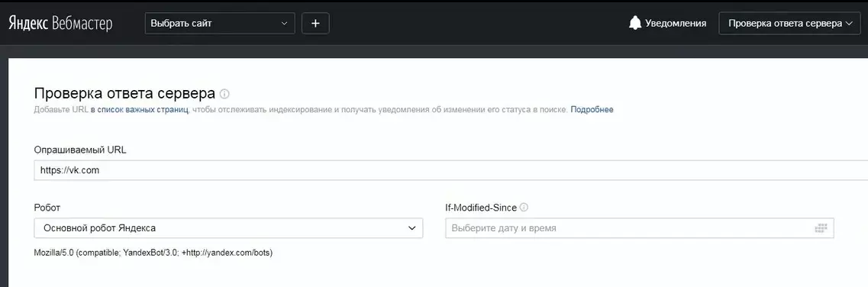
Task: Show info tooltip beside page heading
Action: 224,93
